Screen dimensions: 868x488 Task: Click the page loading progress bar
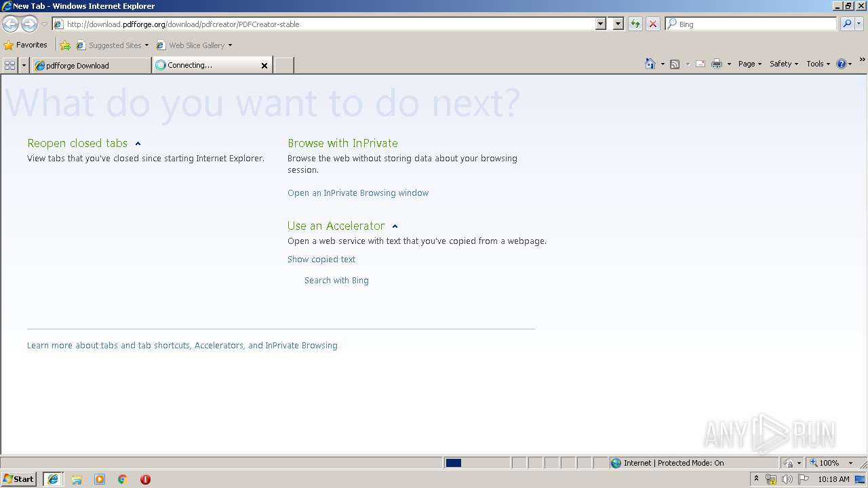click(x=477, y=463)
